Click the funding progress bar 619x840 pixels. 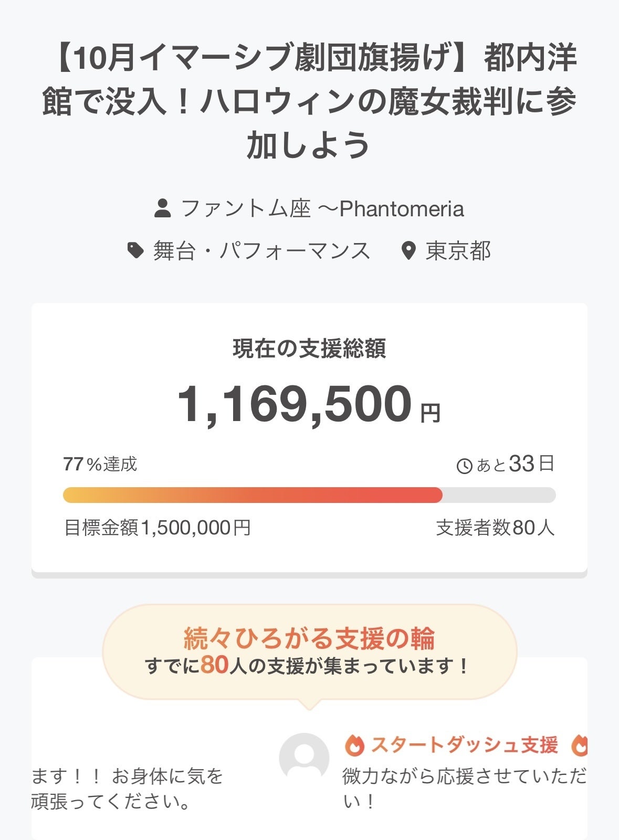[x=309, y=495]
